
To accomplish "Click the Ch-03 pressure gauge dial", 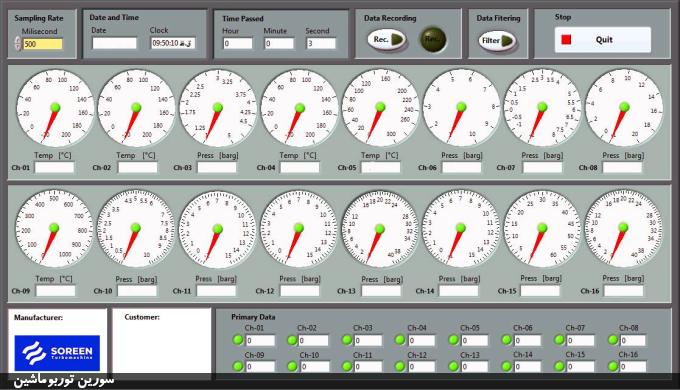I will 218,108.
